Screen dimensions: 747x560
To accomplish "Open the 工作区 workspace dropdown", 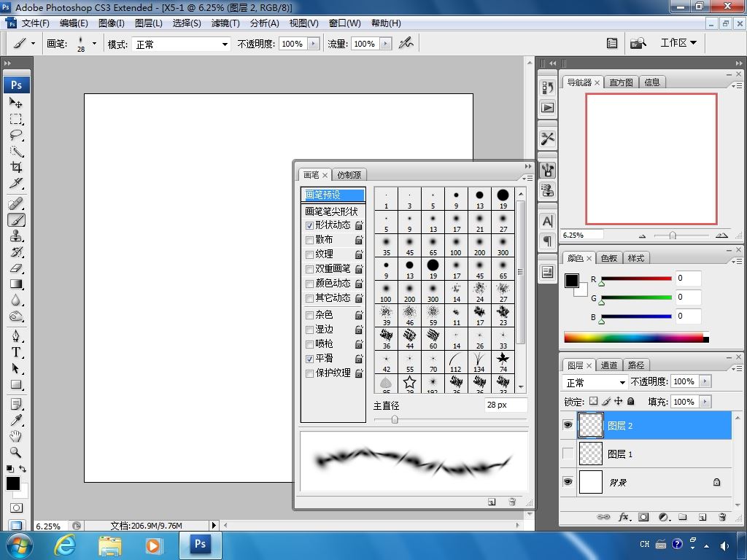I will 678,43.
